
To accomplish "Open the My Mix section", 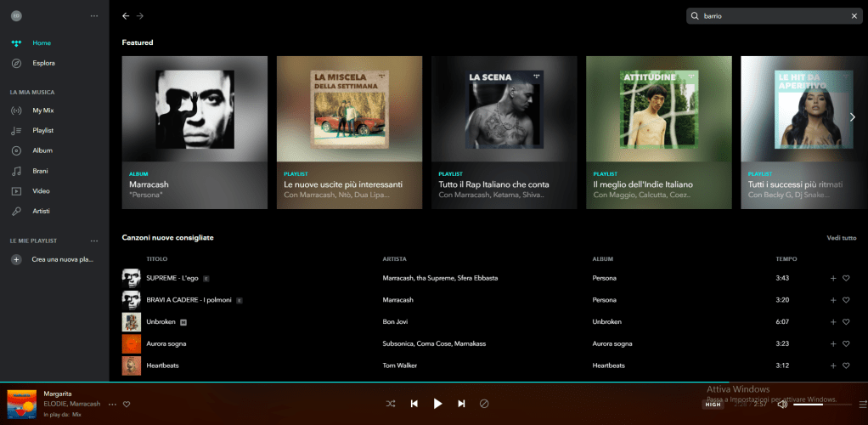I will [42, 110].
